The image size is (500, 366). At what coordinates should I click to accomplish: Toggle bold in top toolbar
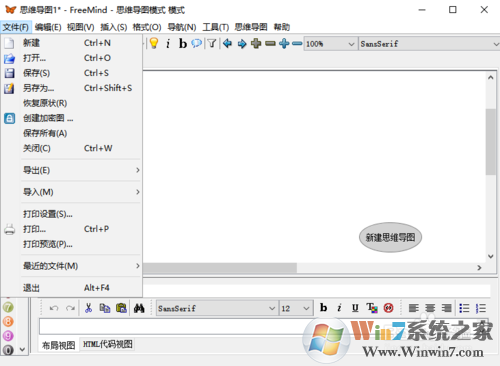click(183, 43)
